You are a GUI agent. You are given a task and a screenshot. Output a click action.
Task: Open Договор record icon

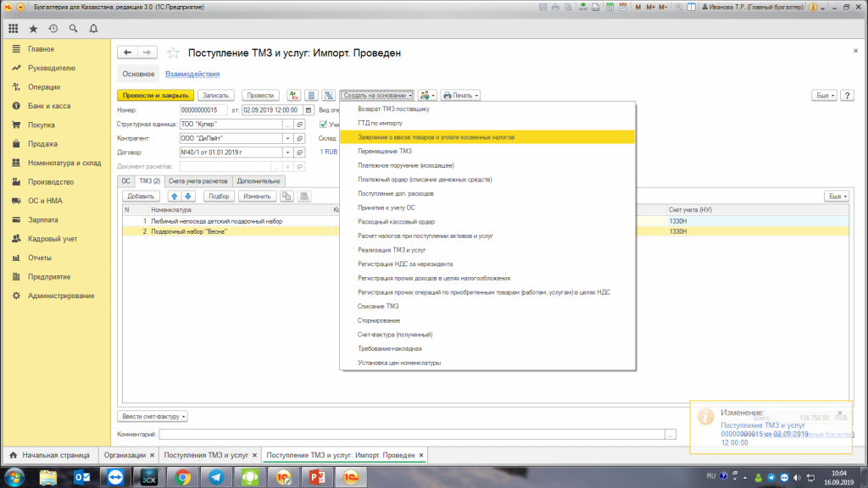[300, 152]
